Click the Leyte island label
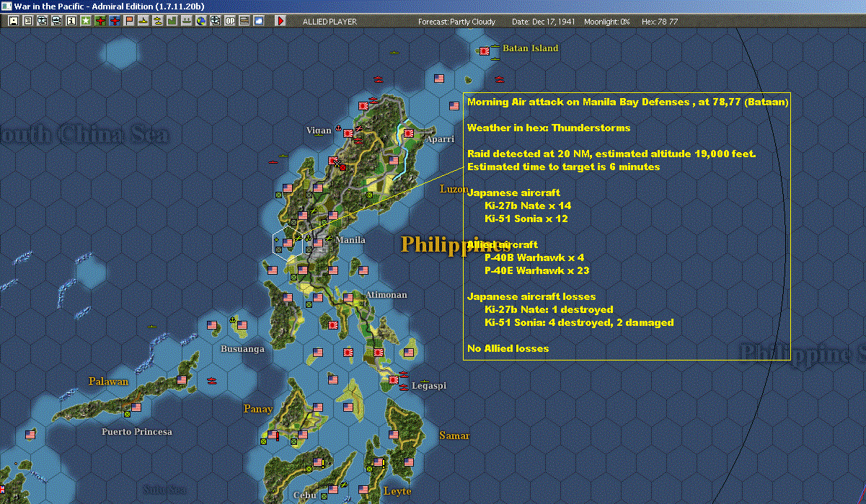Screen dimensions: 866x504 pyautogui.click(x=397, y=491)
